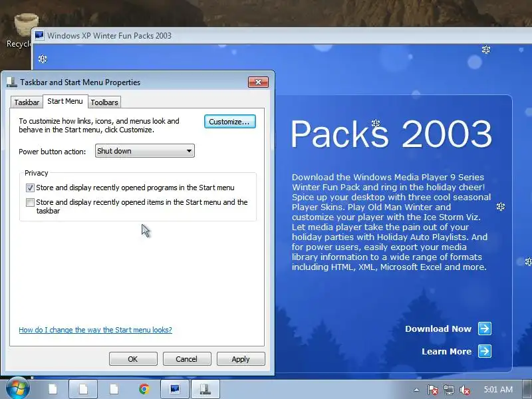Click the Learn More text link

(x=446, y=352)
